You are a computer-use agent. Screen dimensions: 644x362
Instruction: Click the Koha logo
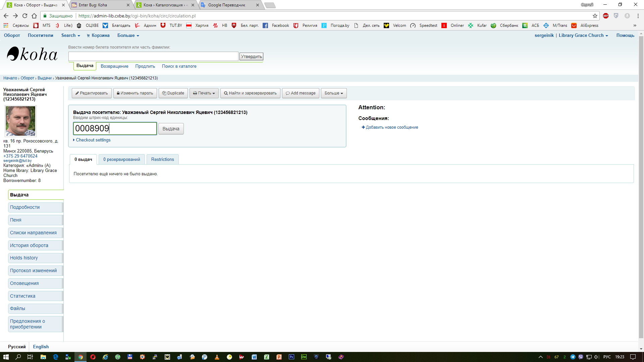pyautogui.click(x=32, y=54)
